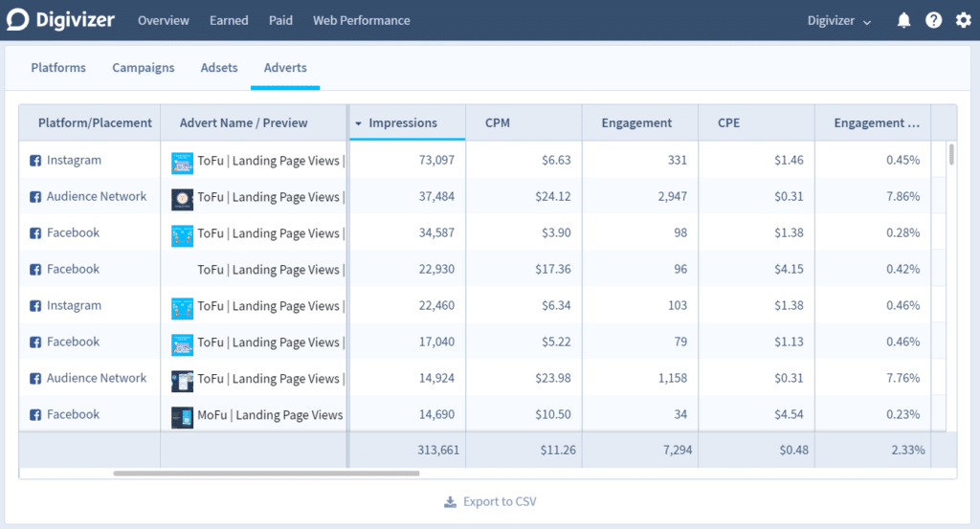Screen dimensions: 980x529
Task: Open the help question mark icon
Action: 933,21
